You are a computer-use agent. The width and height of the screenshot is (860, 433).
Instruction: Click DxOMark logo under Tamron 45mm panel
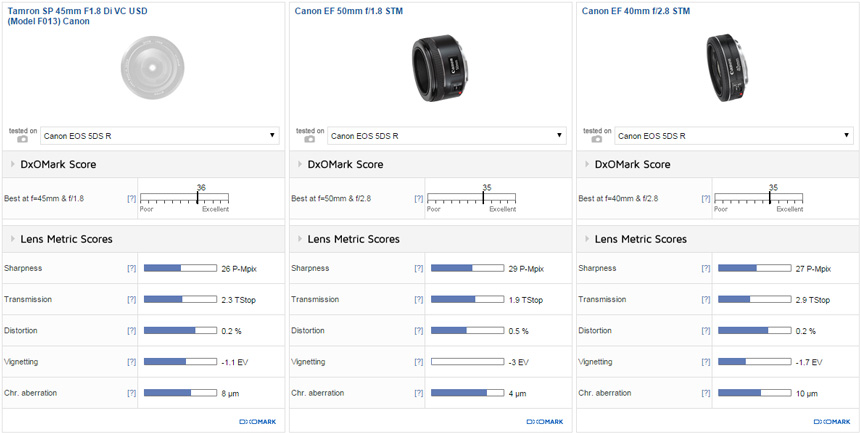click(258, 421)
